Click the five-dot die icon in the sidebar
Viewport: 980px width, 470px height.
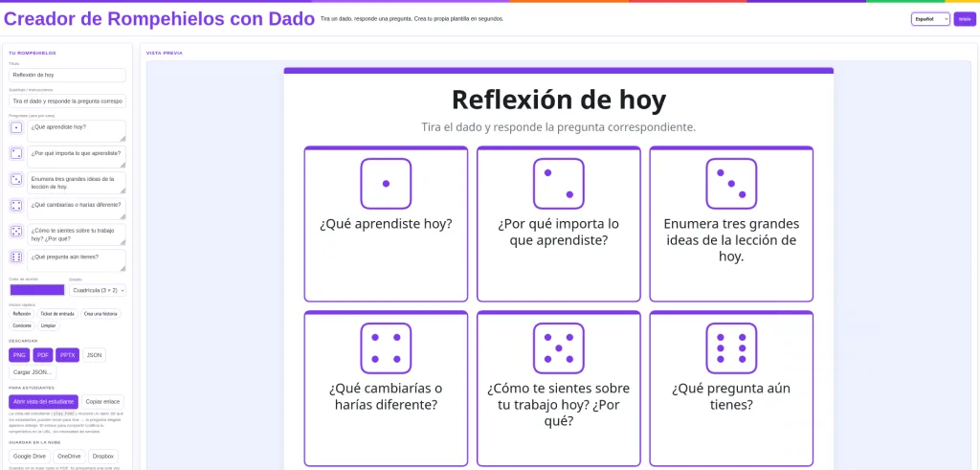16,232
